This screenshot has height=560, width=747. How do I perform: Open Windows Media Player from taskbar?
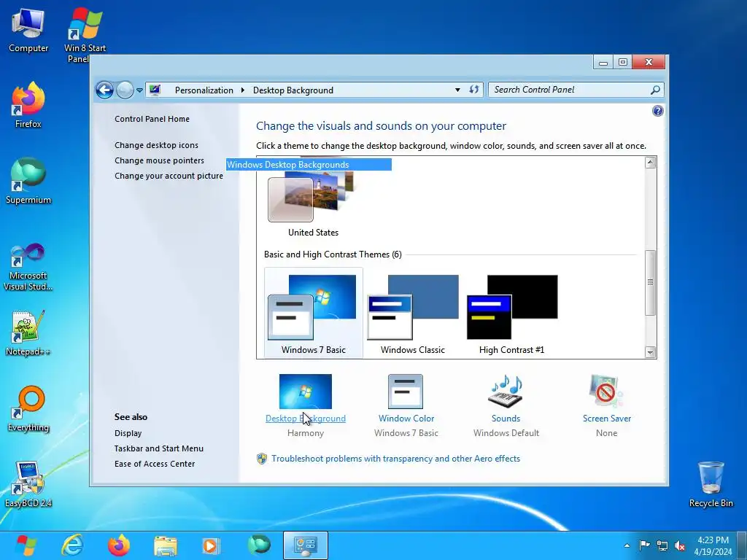[x=212, y=545]
